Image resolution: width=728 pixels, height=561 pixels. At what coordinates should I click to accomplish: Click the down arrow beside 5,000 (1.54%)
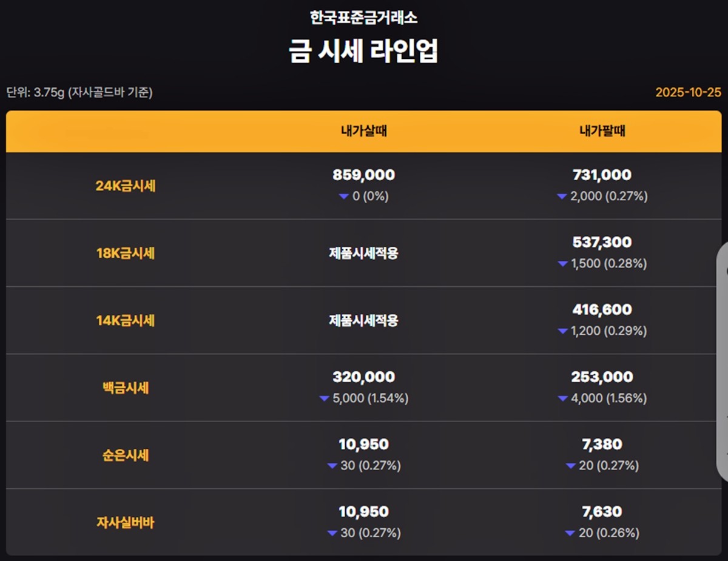325,398
